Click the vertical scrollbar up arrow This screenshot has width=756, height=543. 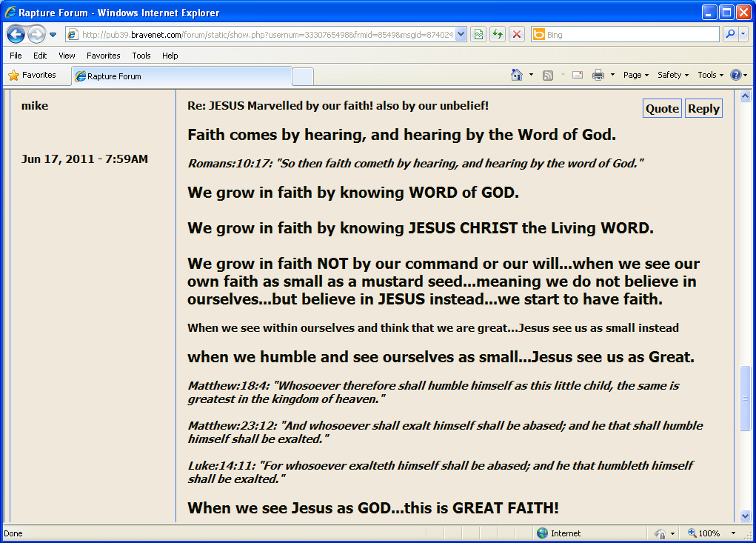click(x=746, y=96)
